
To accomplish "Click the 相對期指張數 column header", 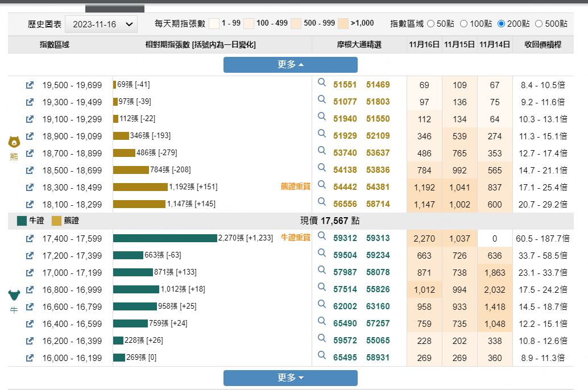I will (x=201, y=45).
